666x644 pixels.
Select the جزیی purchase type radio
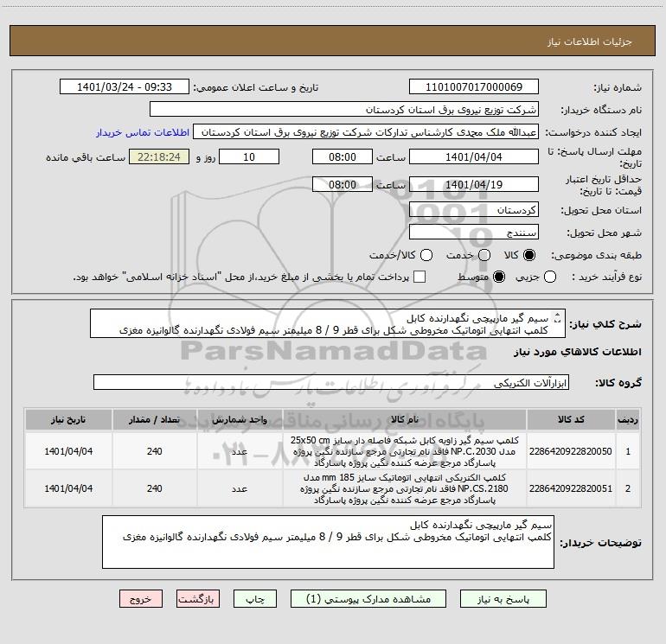(550, 277)
